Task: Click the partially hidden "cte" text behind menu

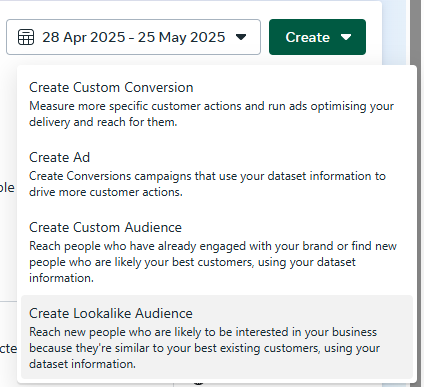Action: [x=8, y=349]
